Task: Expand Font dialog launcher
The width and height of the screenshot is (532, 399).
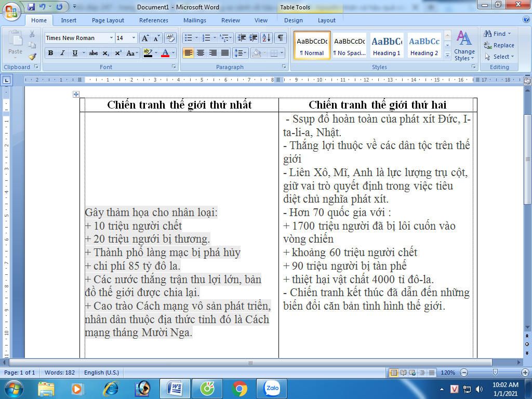Action: [x=174, y=66]
